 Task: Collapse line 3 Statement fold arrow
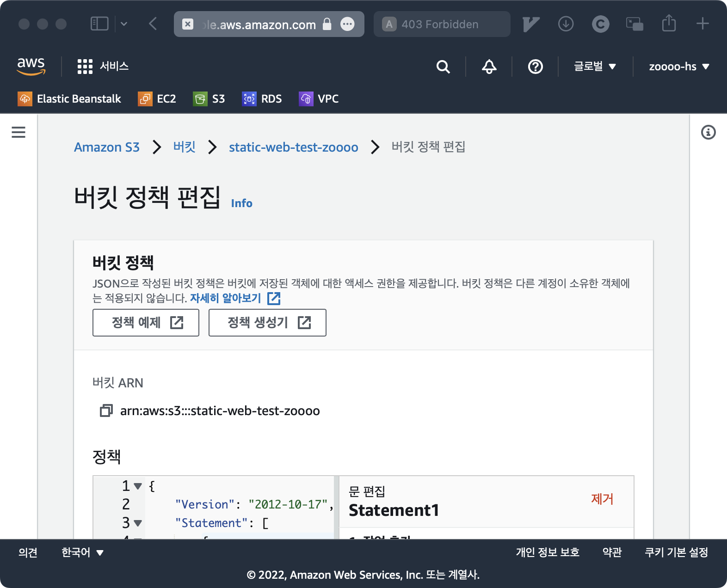(138, 523)
